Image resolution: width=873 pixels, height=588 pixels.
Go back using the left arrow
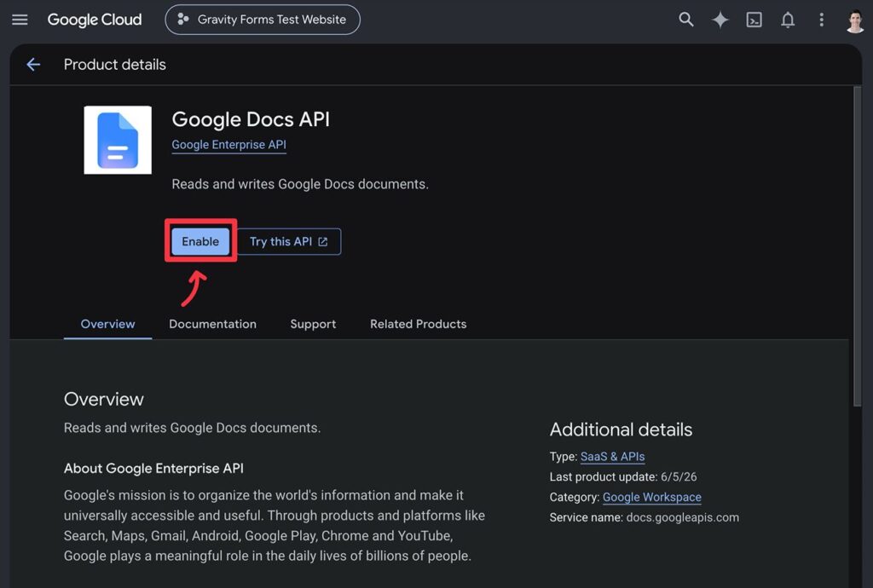pos(33,65)
